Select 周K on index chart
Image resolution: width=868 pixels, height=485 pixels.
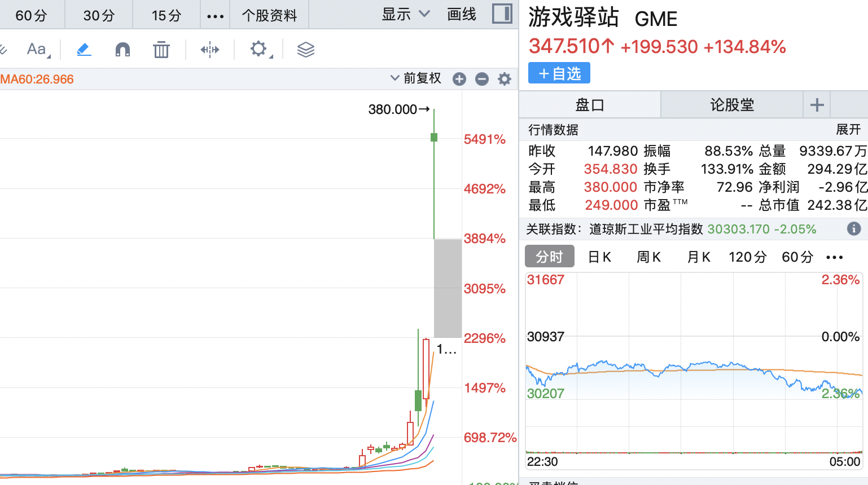(x=648, y=257)
